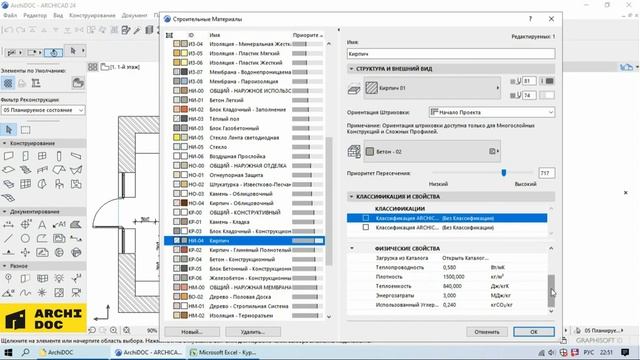Collapse the Документирование toolbox group

point(4,211)
